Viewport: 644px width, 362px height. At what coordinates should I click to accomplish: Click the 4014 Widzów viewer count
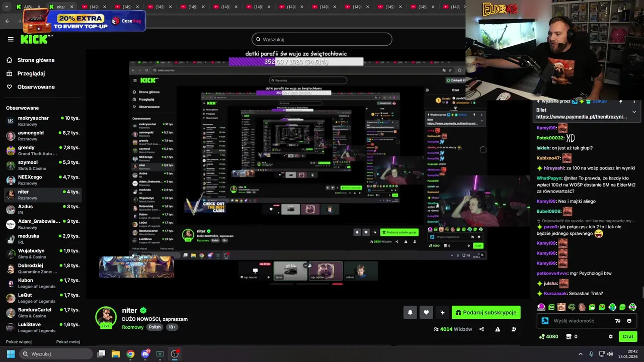tap(453, 329)
